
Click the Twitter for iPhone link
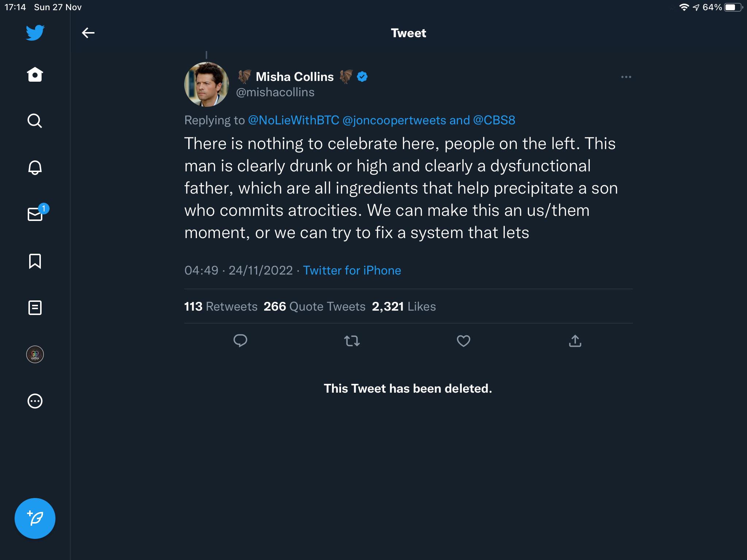click(352, 270)
